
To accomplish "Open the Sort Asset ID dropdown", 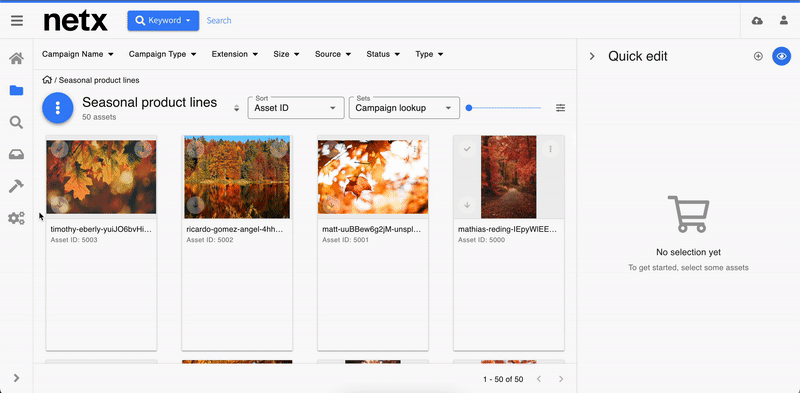I will click(x=296, y=108).
